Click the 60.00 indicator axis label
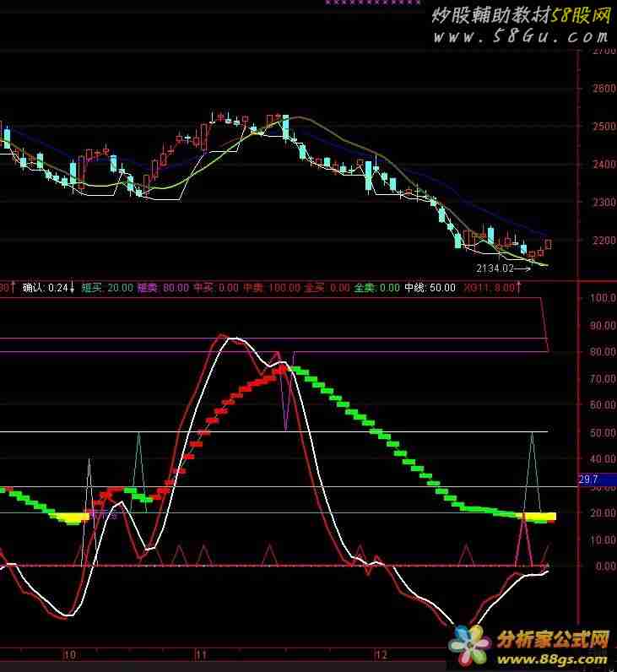Image resolution: width=617 pixels, height=672 pixels. point(603,405)
